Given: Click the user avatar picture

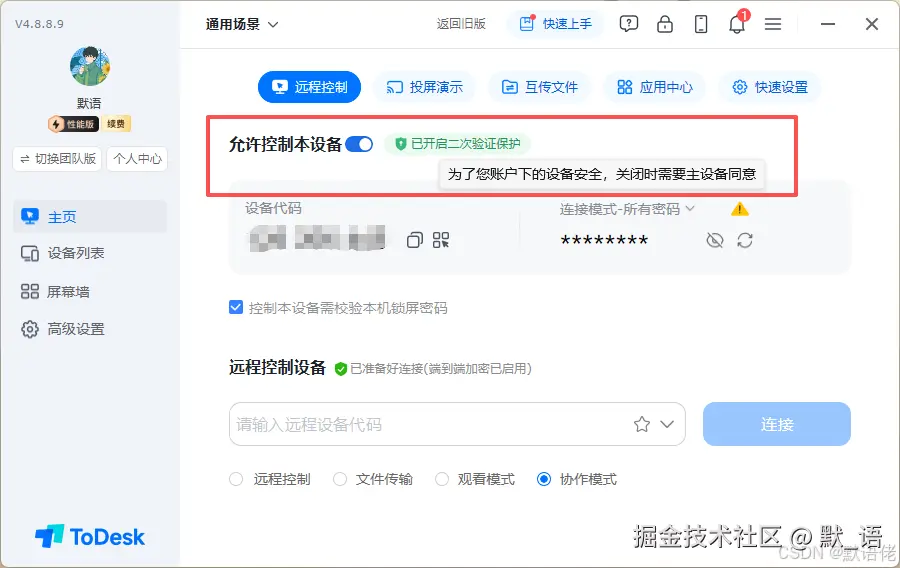Looking at the screenshot, I should (x=90, y=66).
